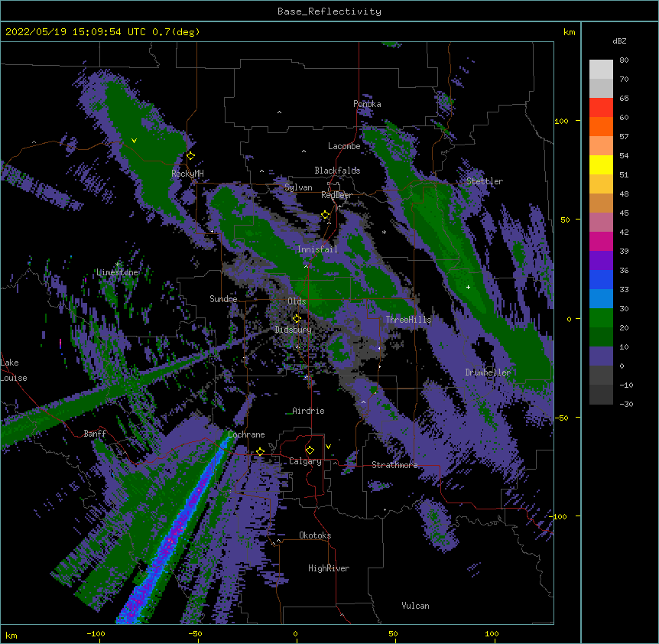This screenshot has width=659, height=644.
Task: Click the dBZ legend heading
Action: pos(619,41)
